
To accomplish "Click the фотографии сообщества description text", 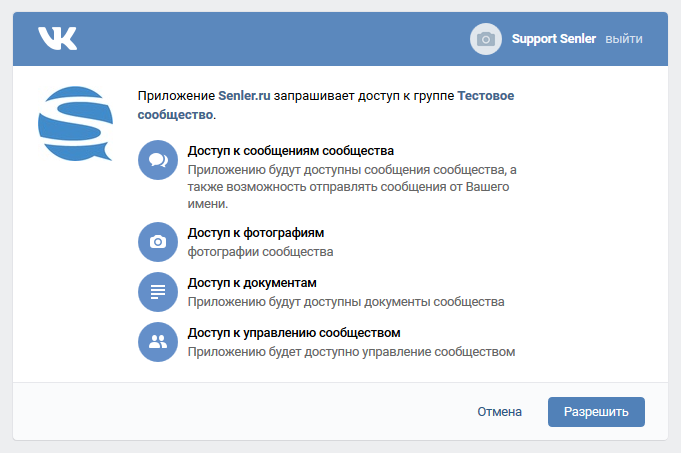I will [x=260, y=252].
